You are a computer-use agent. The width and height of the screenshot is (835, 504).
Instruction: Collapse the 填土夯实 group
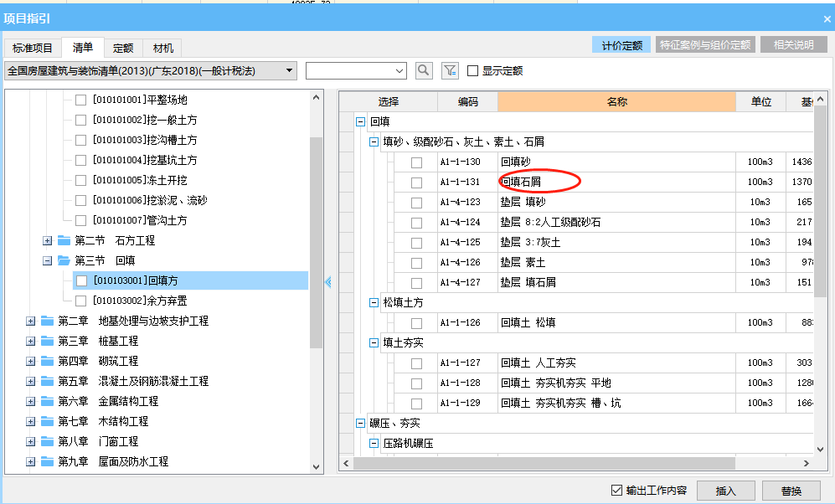point(374,342)
